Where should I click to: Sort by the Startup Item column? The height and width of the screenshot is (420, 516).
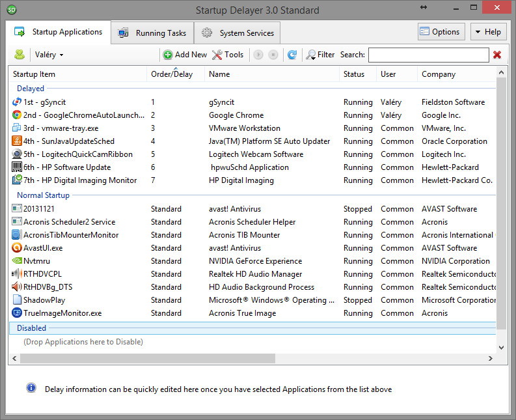(77, 74)
